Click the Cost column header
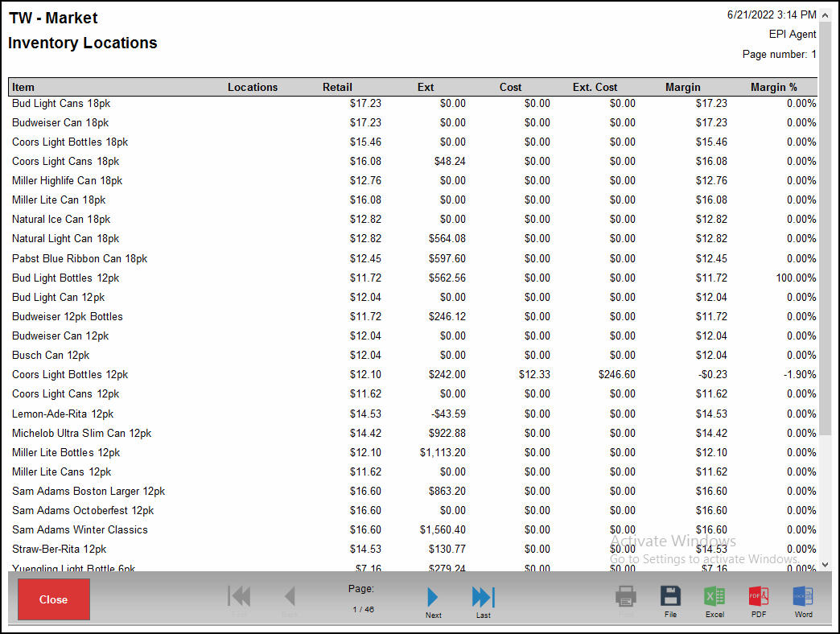The width and height of the screenshot is (840, 634). click(x=511, y=87)
